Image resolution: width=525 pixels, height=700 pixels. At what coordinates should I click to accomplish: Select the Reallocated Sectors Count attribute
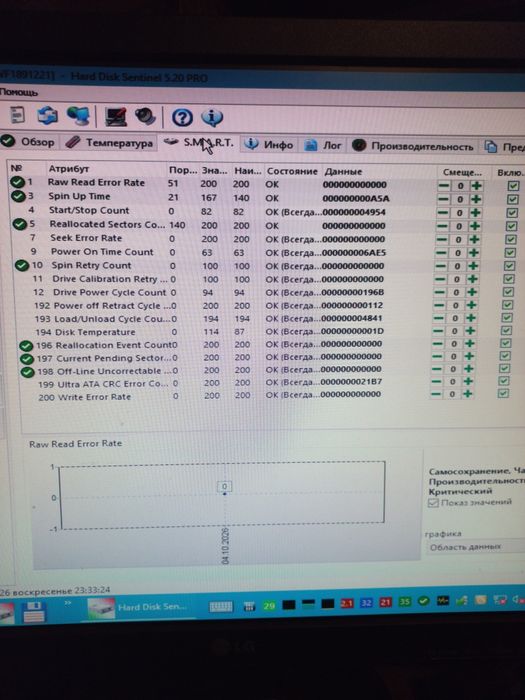108,224
